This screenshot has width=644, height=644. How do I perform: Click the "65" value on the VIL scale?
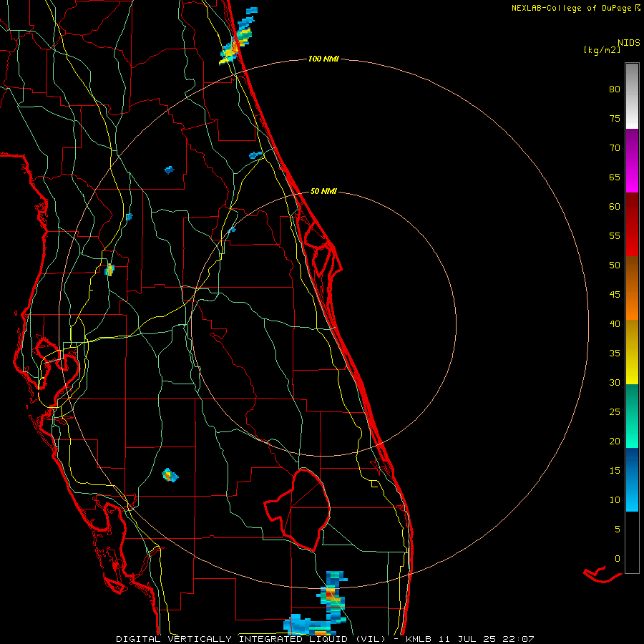click(x=615, y=177)
